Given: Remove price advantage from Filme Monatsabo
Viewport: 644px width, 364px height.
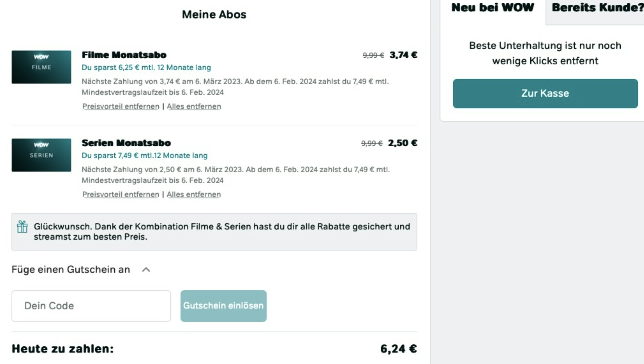Looking at the screenshot, I should click(121, 106).
